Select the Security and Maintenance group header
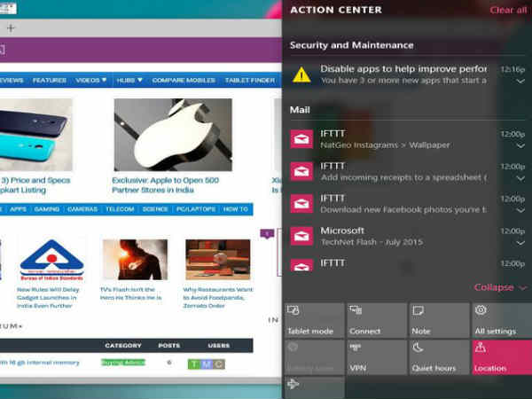This screenshot has height=399, width=532. click(351, 45)
